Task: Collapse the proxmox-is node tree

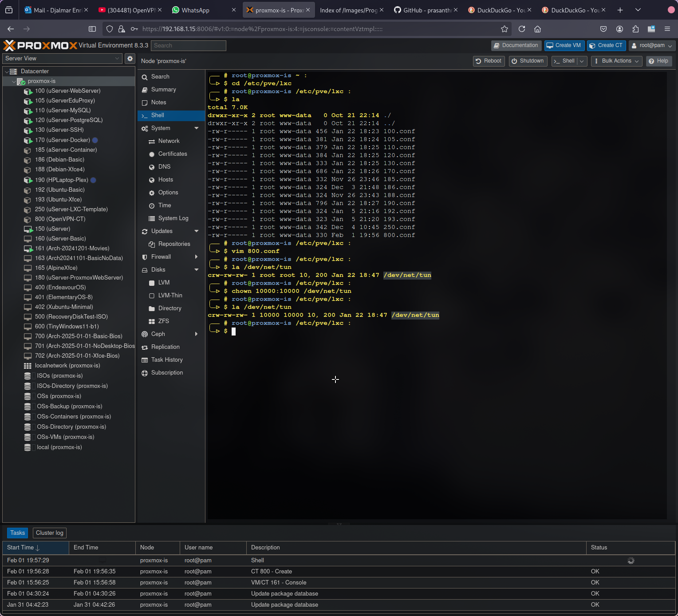Action: click(x=14, y=82)
